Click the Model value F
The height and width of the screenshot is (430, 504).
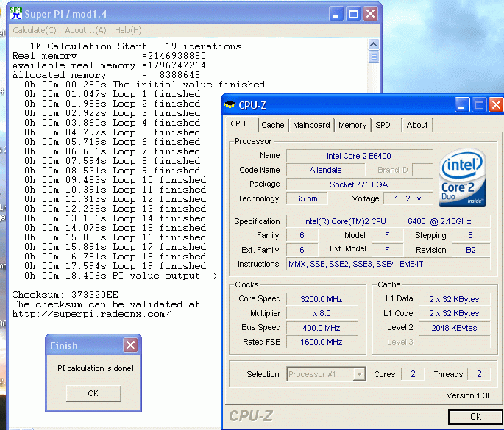[387, 235]
